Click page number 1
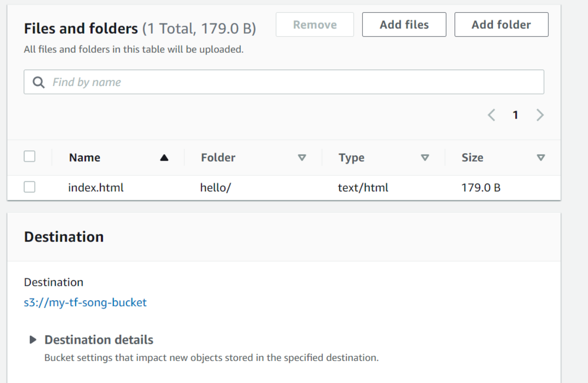Viewport: 588px width, 383px height. [x=516, y=115]
